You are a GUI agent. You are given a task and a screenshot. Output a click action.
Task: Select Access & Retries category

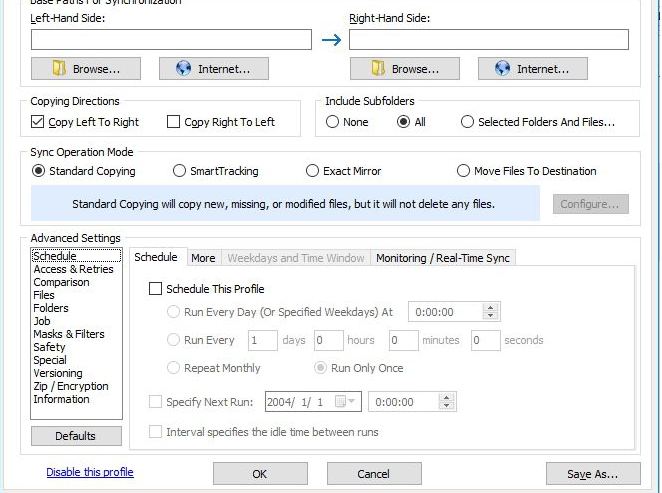(73, 269)
